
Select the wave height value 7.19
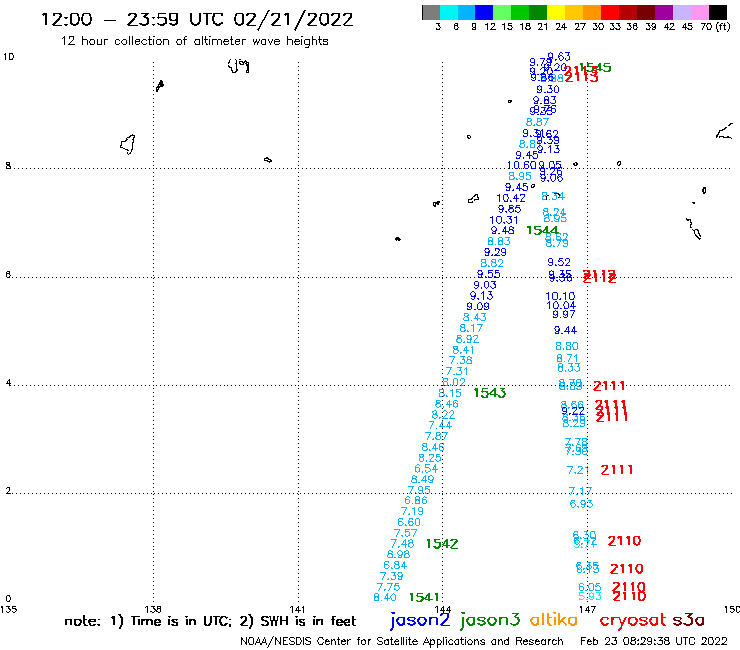point(412,511)
